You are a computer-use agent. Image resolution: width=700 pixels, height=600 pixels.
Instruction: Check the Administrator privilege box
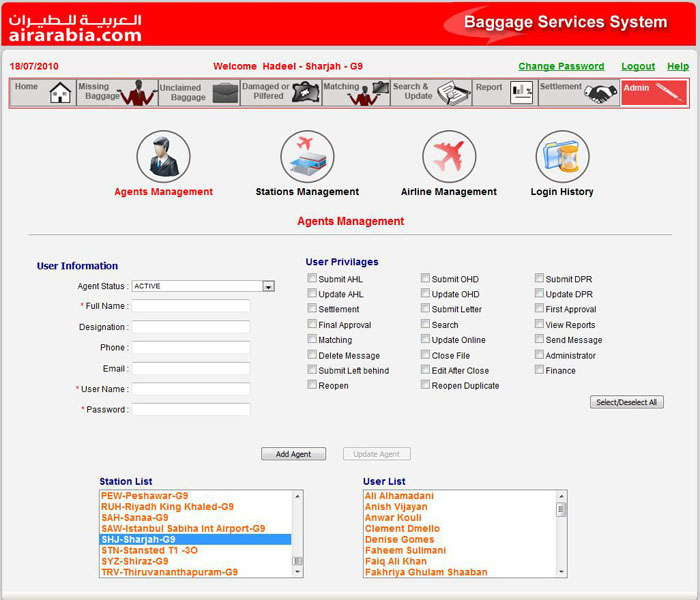click(540, 355)
